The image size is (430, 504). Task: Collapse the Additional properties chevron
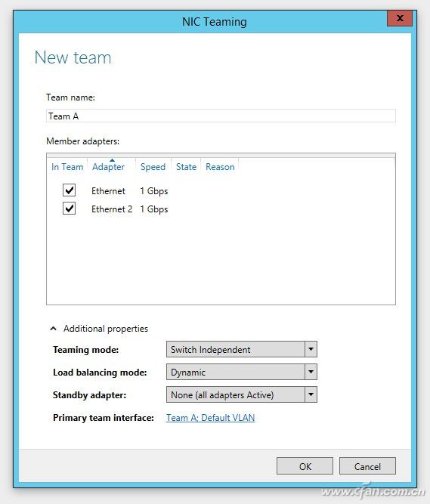(54, 329)
